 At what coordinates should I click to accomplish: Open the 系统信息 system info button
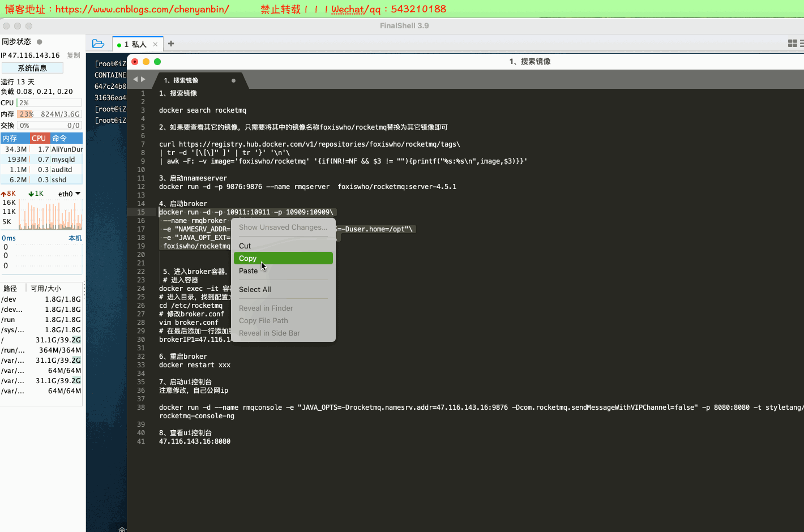tap(32, 68)
